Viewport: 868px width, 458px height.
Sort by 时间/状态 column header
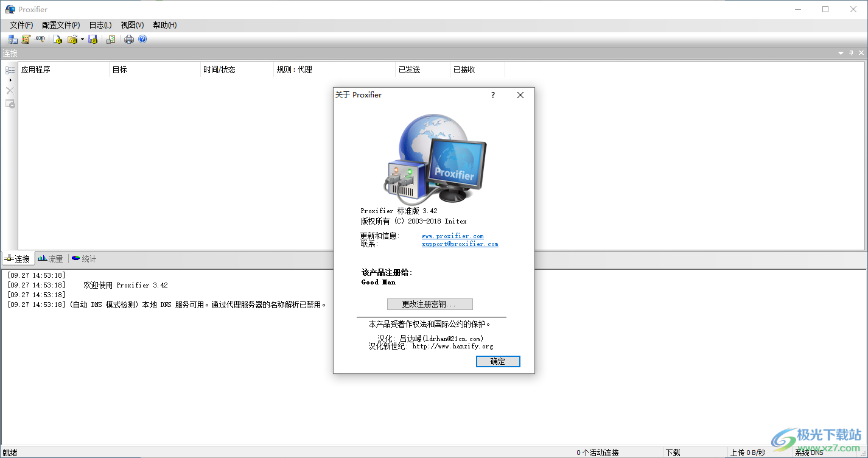click(237, 69)
